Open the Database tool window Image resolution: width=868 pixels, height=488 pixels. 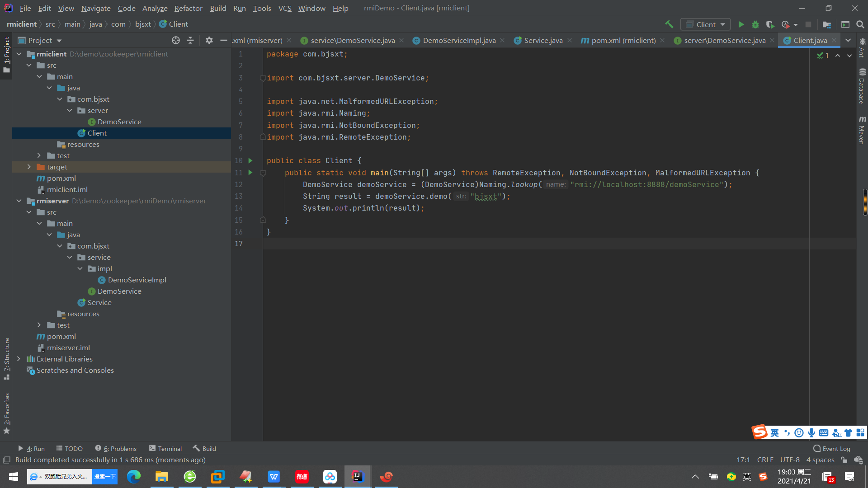(862, 86)
